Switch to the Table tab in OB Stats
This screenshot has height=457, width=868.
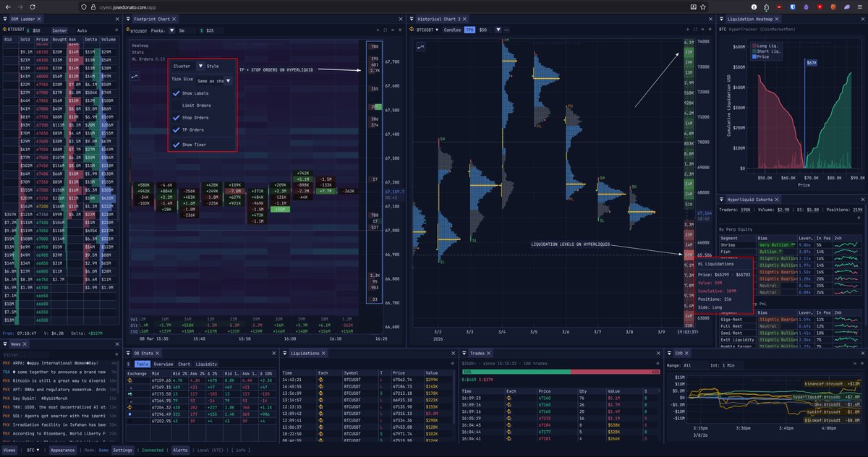point(142,364)
